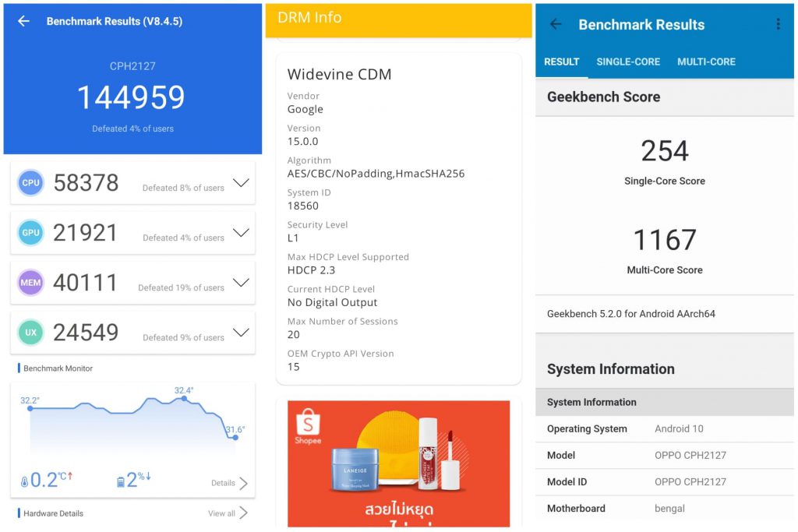Select HDCP 2.3 value
Screen dimensions: 798x532
click(311, 270)
